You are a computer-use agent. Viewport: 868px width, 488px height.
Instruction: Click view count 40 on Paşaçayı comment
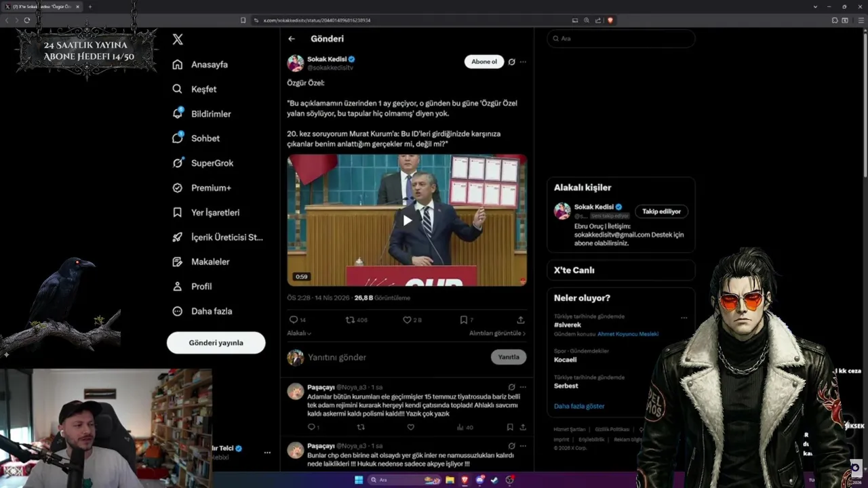pos(465,427)
